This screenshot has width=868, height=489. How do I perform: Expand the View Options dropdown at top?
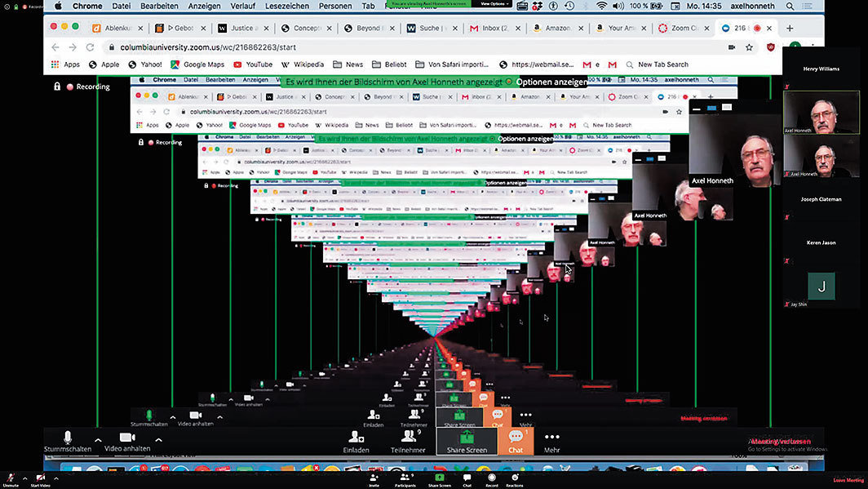(x=496, y=4)
